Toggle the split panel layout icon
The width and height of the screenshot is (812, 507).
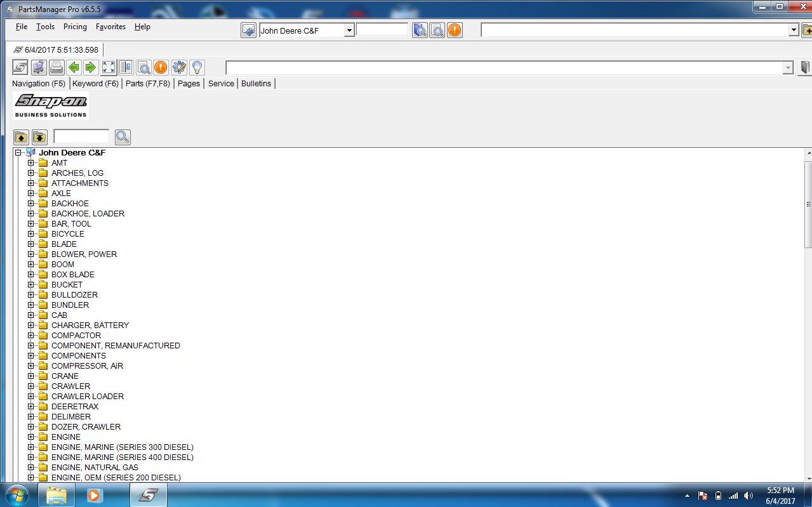[x=126, y=67]
